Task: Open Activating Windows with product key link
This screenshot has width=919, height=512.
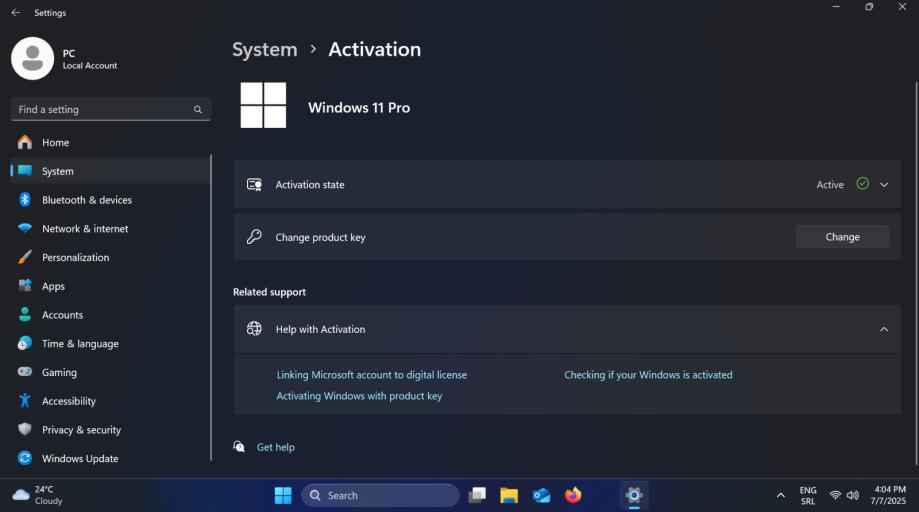Action: (359, 396)
